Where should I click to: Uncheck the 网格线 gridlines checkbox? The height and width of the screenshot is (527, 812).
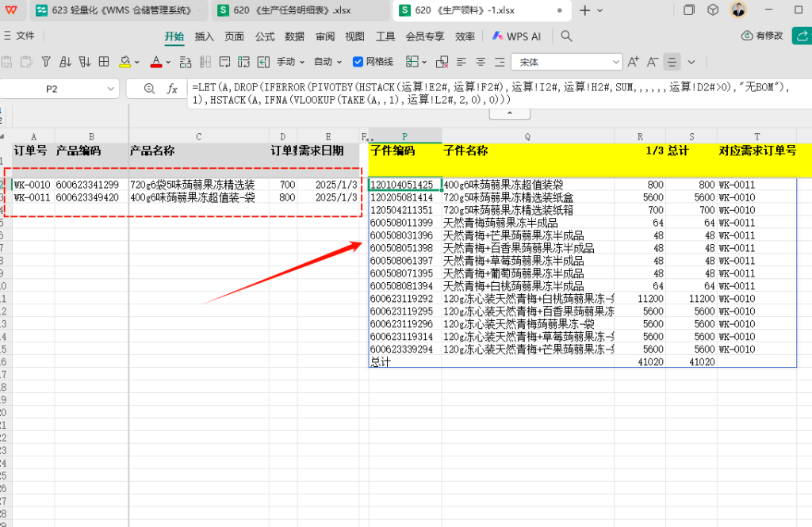click(x=358, y=62)
